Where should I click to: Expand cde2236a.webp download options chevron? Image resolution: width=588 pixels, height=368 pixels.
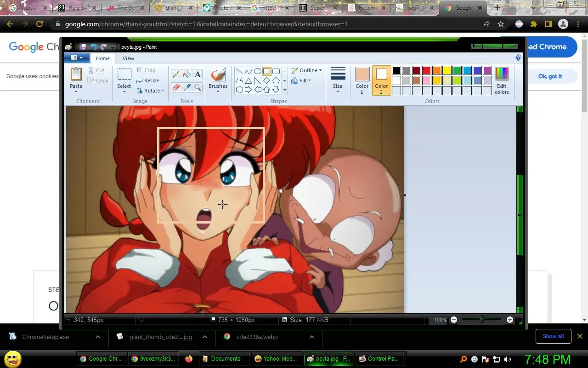point(311,337)
